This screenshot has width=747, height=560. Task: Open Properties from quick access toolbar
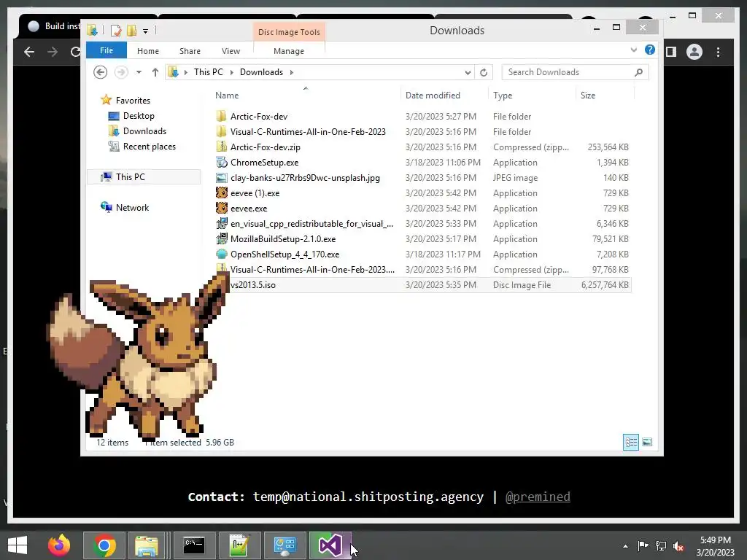(x=116, y=31)
